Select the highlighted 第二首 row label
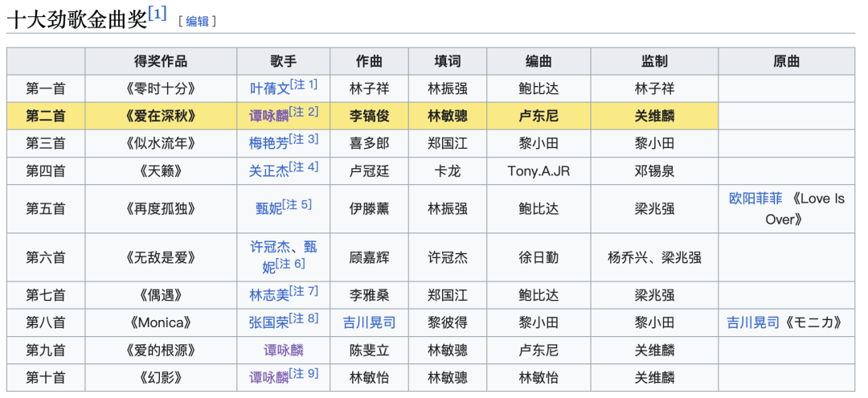 click(x=46, y=117)
